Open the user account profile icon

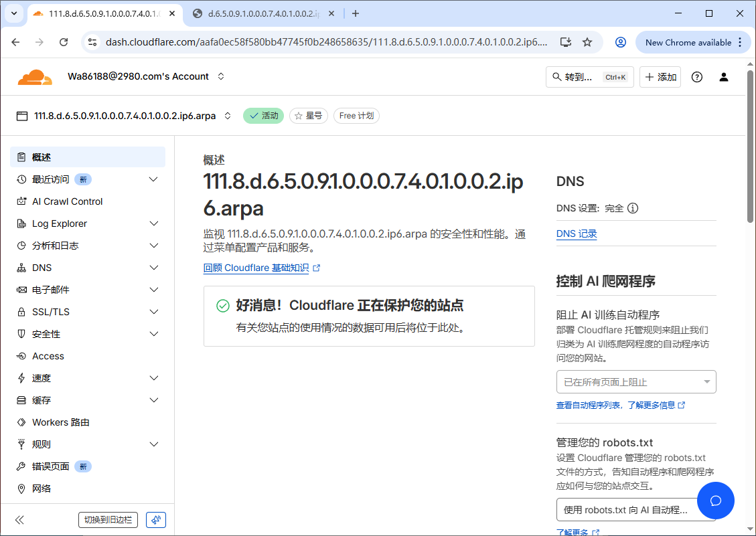pos(724,77)
